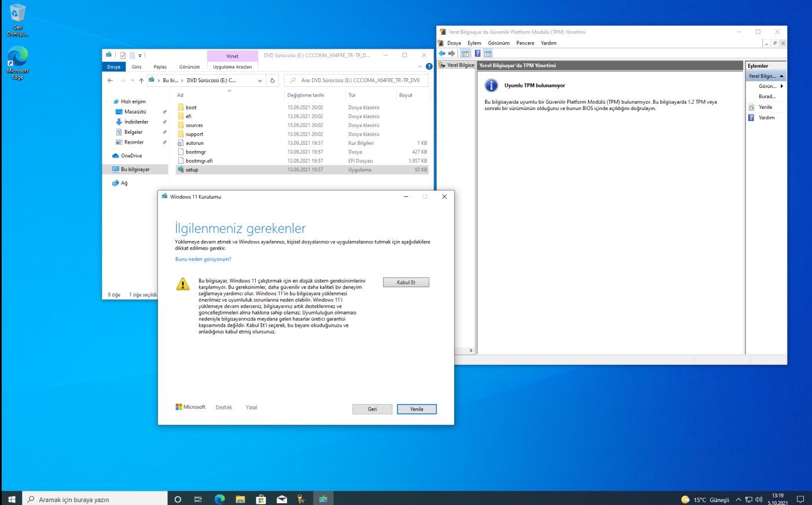Click taskbar search box 'Aramak için buraya yazın'
This screenshot has width=812, height=505.
click(95, 499)
